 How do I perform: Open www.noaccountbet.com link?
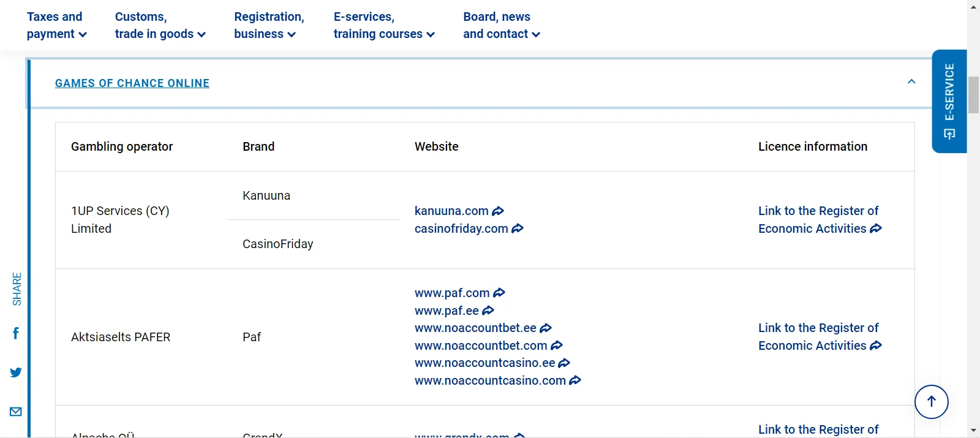488,345
